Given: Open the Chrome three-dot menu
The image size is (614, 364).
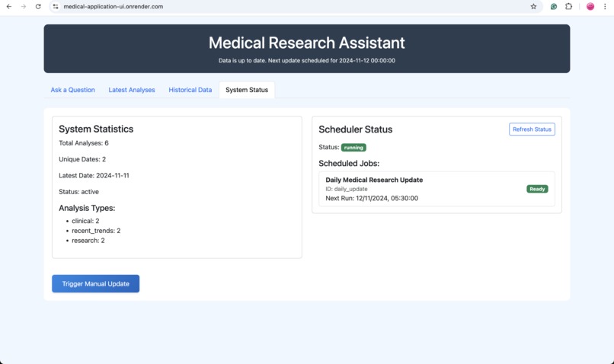Looking at the screenshot, I should click(x=605, y=7).
